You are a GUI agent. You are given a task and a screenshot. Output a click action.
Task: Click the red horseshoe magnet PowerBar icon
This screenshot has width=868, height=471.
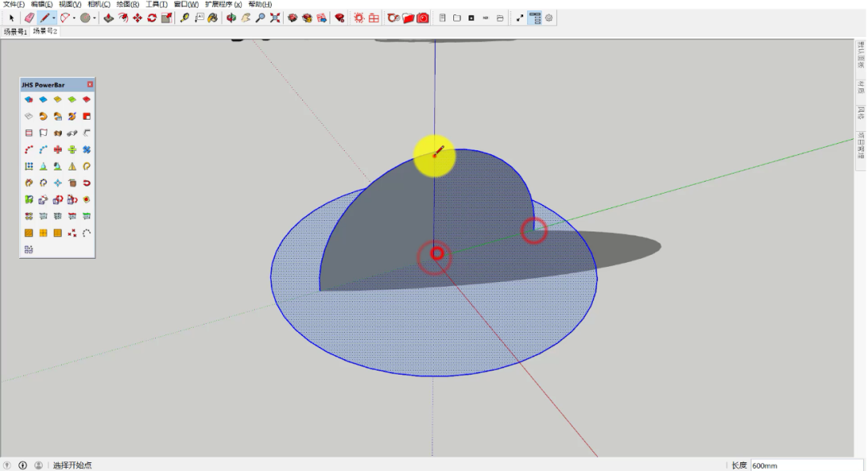[86, 183]
